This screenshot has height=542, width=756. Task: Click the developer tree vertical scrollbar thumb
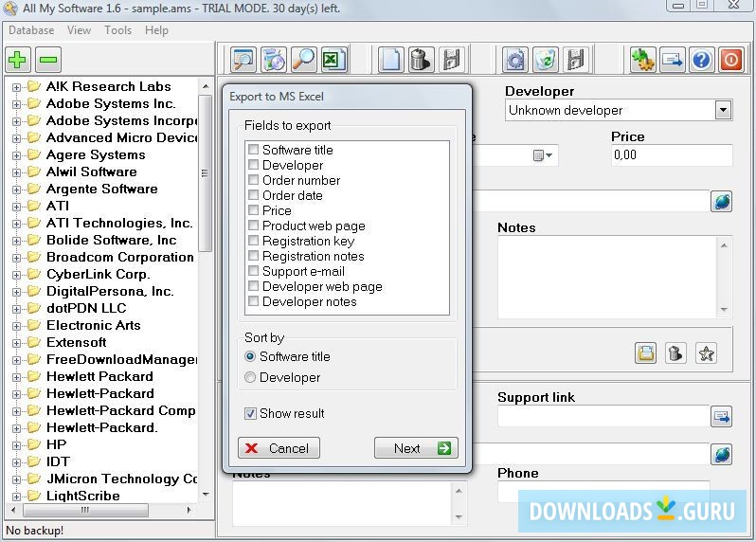[206, 173]
